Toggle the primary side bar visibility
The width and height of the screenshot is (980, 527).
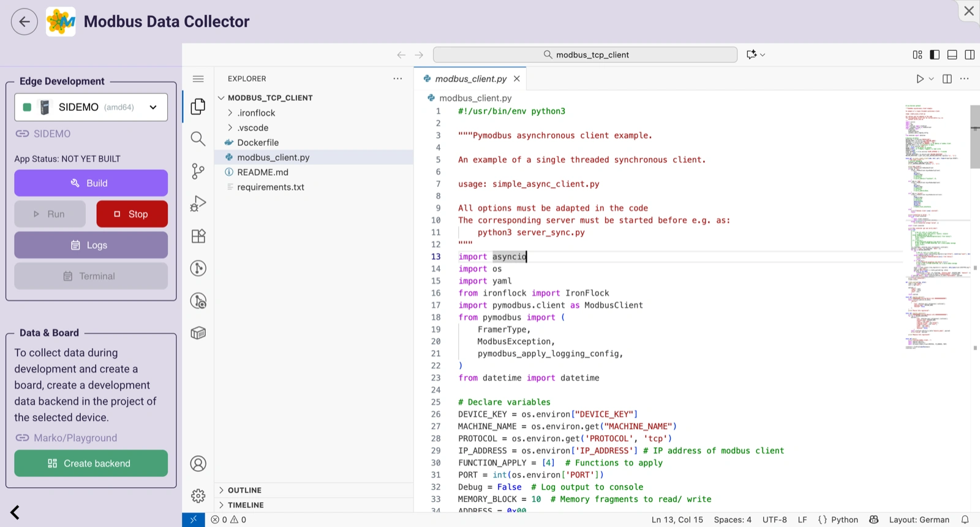pyautogui.click(x=935, y=55)
